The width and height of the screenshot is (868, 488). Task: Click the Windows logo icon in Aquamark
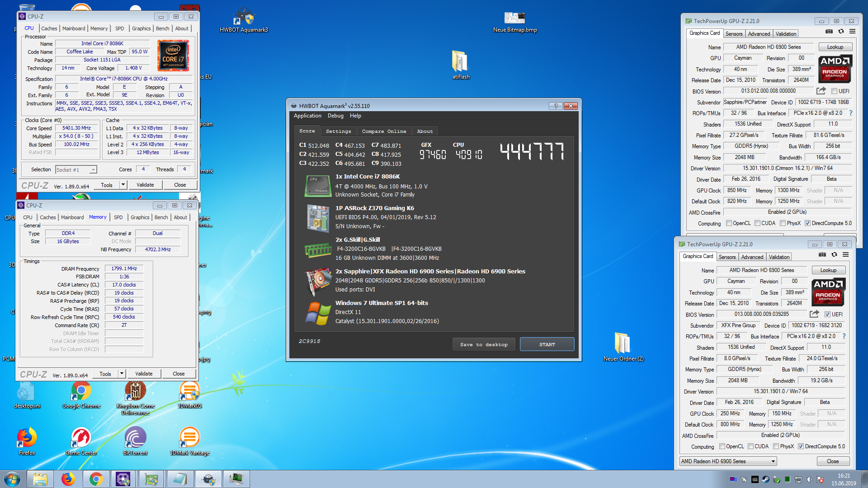click(318, 313)
